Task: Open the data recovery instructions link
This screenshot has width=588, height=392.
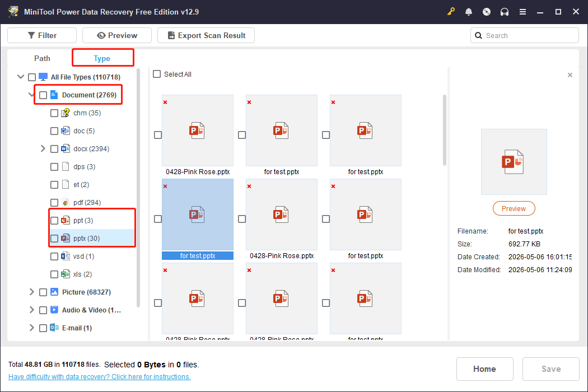Action: coord(99,377)
